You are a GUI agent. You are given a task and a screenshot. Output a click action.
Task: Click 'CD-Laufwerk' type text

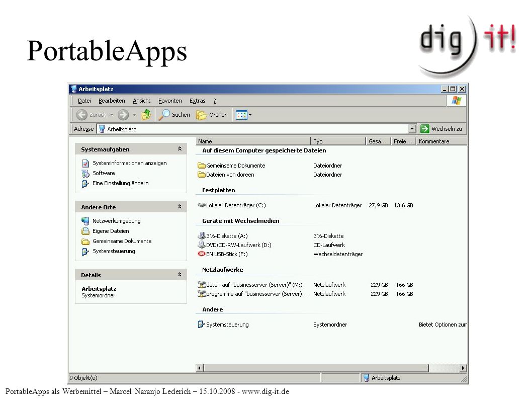(x=329, y=245)
